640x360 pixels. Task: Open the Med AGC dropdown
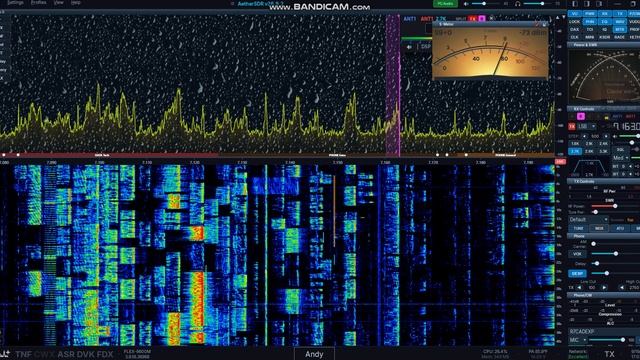[621, 158]
